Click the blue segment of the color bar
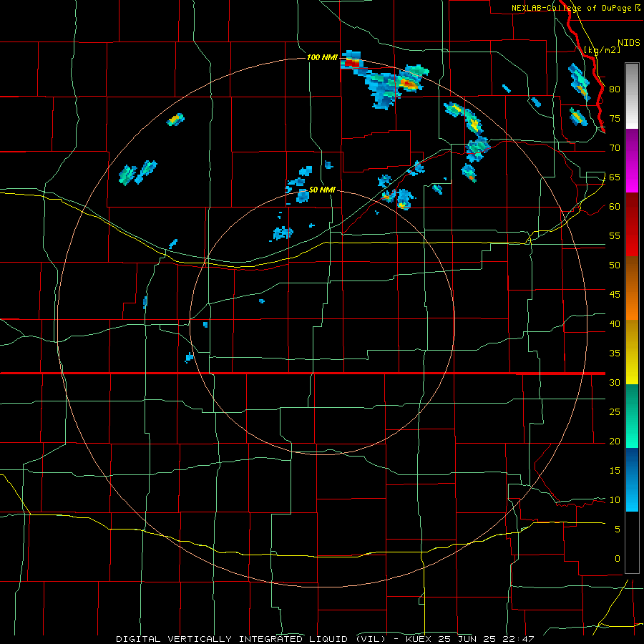The height and width of the screenshot is (644, 644). click(x=632, y=479)
